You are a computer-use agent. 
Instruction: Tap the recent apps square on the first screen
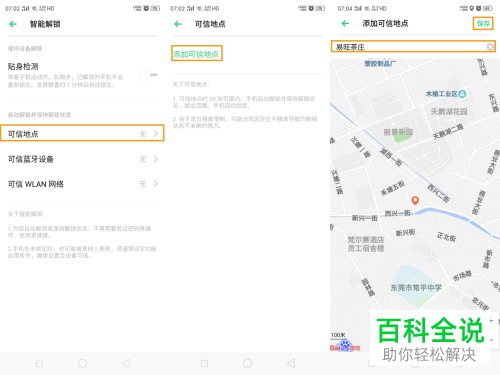(39, 363)
